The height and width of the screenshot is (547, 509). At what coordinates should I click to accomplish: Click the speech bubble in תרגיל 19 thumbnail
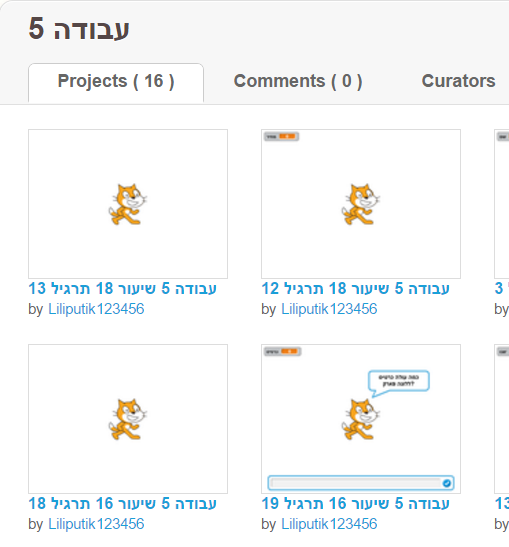tap(398, 383)
